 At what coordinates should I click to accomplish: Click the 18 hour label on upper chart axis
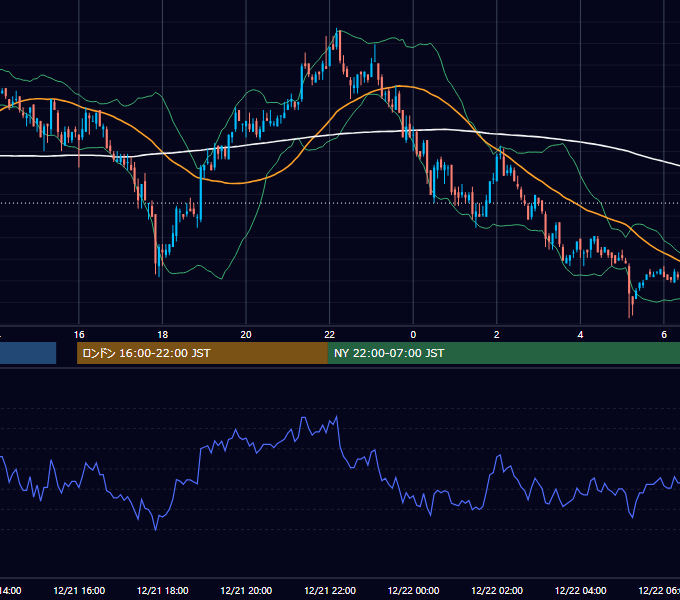[163, 335]
